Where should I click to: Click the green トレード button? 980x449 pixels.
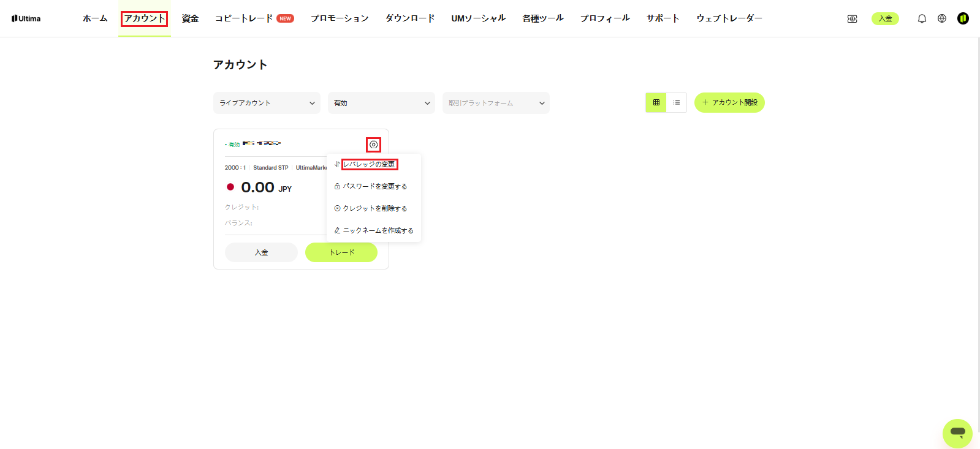(x=341, y=252)
